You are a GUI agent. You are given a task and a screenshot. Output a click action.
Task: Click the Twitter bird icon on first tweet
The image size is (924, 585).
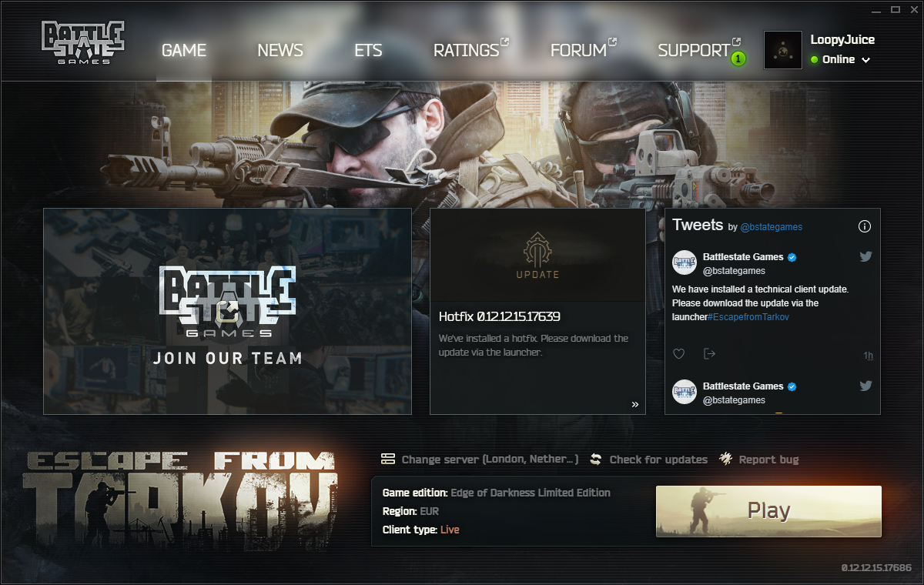click(x=865, y=256)
